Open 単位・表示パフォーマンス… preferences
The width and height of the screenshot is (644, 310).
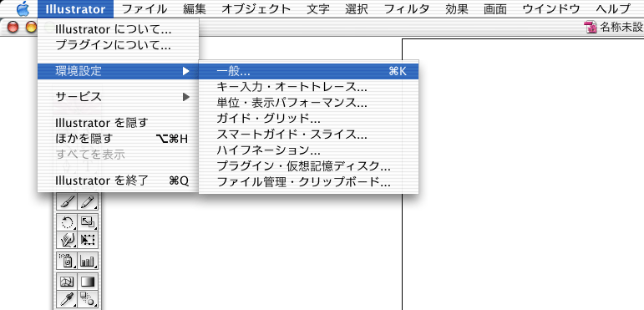tap(308, 103)
